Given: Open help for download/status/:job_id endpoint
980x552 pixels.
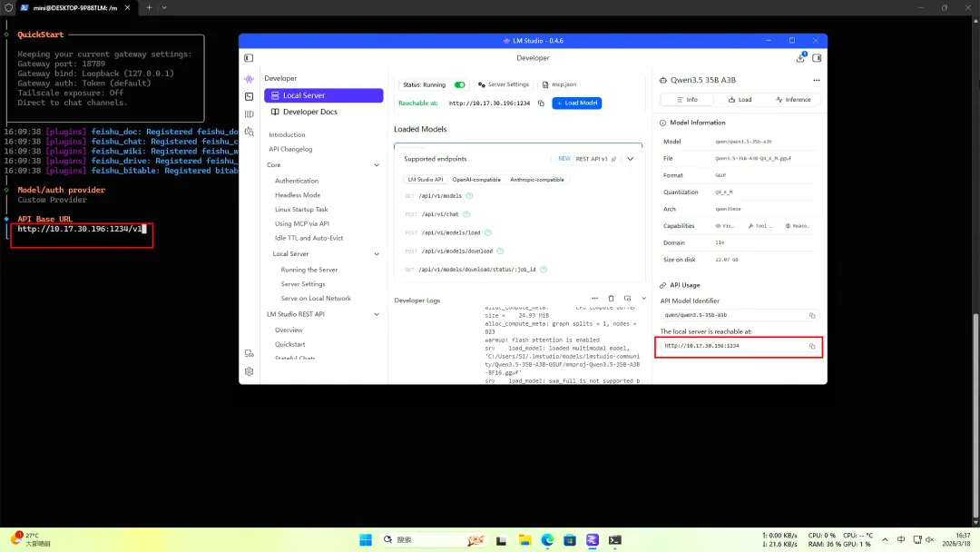Looking at the screenshot, I should click(544, 270).
